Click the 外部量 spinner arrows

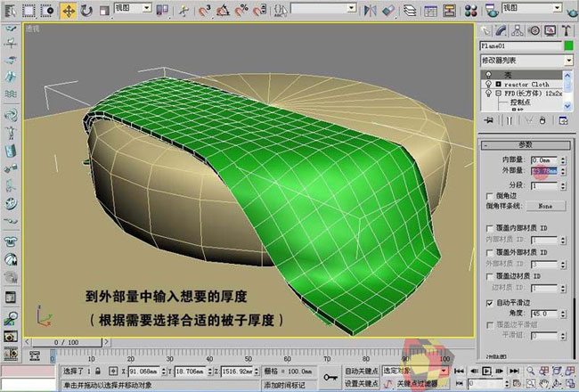coord(563,171)
